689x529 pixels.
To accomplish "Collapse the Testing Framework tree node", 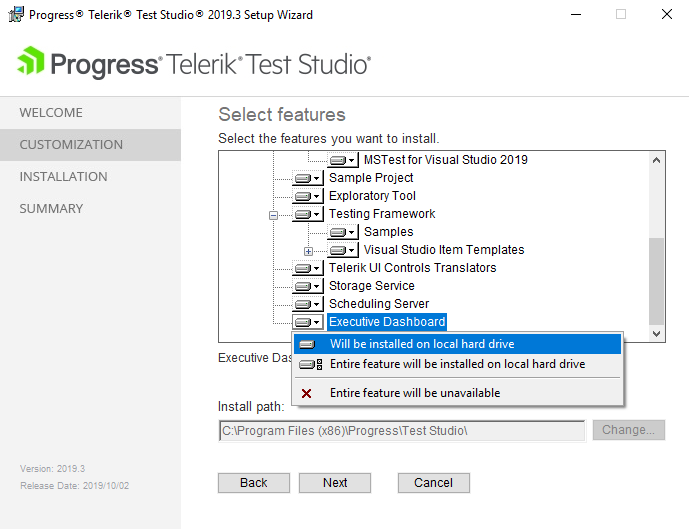I will pyautogui.click(x=273, y=215).
